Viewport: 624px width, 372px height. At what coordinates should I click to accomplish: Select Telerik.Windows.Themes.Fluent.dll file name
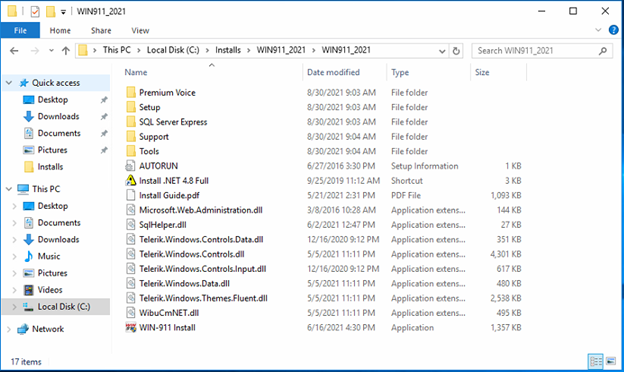[x=203, y=298]
